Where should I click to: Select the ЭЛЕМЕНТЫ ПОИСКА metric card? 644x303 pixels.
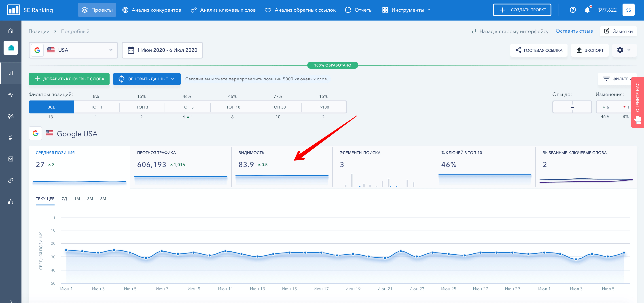(x=383, y=167)
